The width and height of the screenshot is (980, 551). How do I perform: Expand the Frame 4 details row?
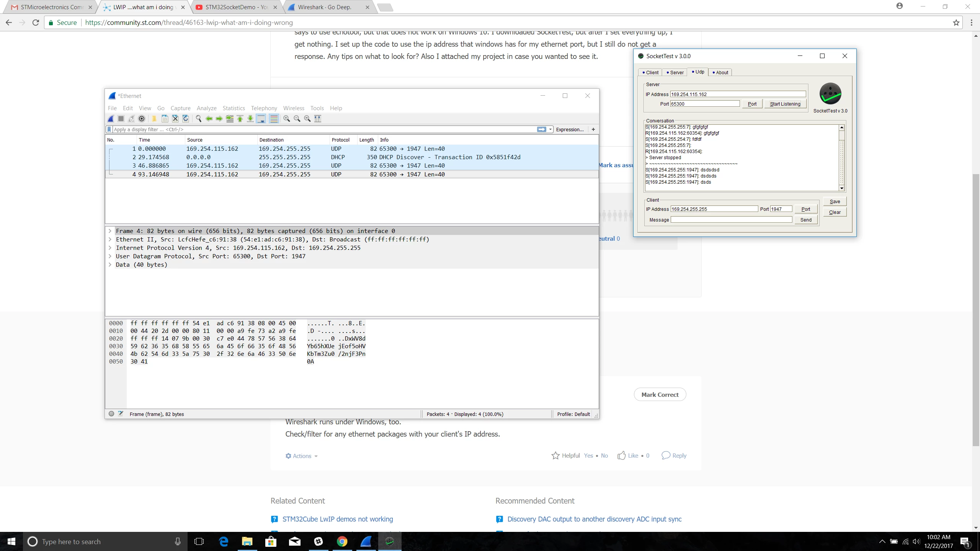pos(110,231)
